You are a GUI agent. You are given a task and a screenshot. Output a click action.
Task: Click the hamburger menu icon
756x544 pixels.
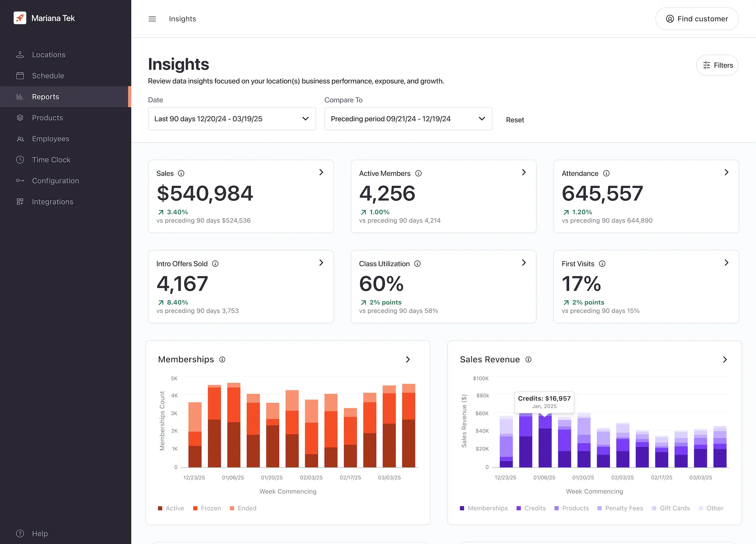152,19
